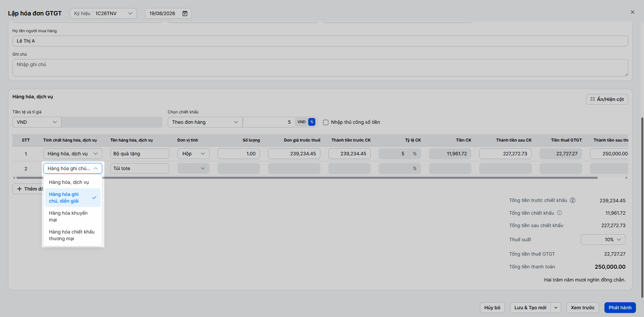Click the right arrow of table scrollbar
The width and height of the screenshot is (644, 317).
[627, 178]
